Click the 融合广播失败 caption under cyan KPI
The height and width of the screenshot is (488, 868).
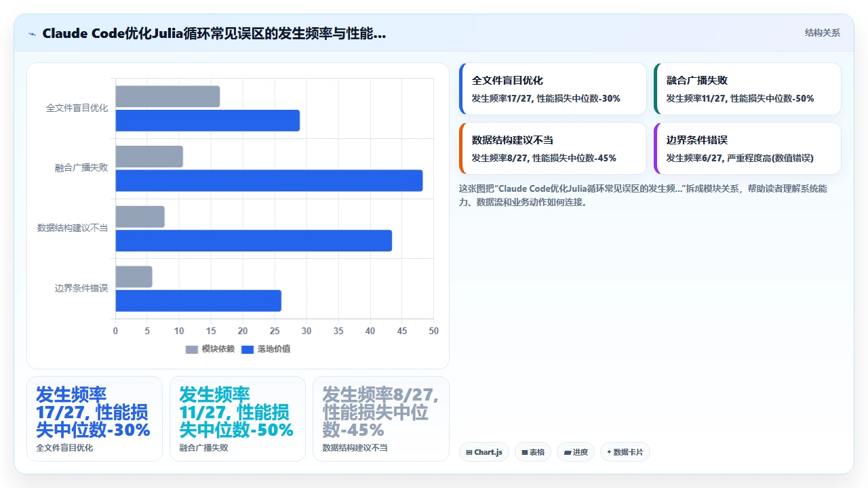click(203, 448)
